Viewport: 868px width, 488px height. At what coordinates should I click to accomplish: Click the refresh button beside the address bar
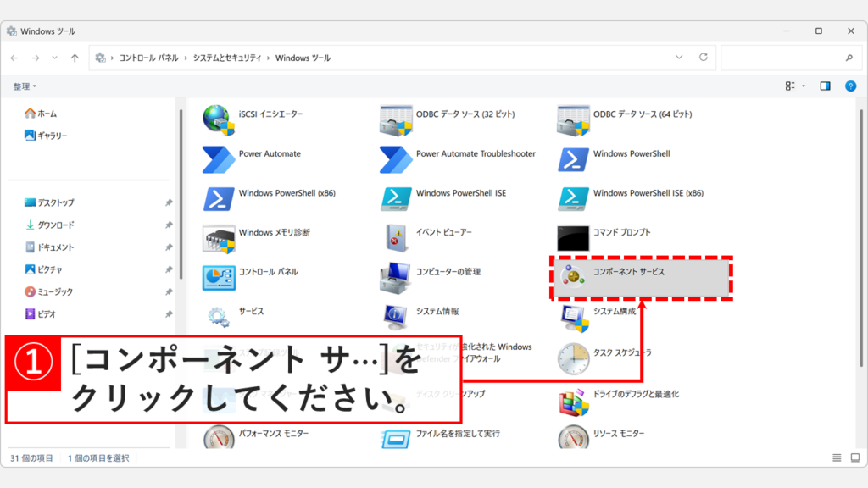[704, 57]
